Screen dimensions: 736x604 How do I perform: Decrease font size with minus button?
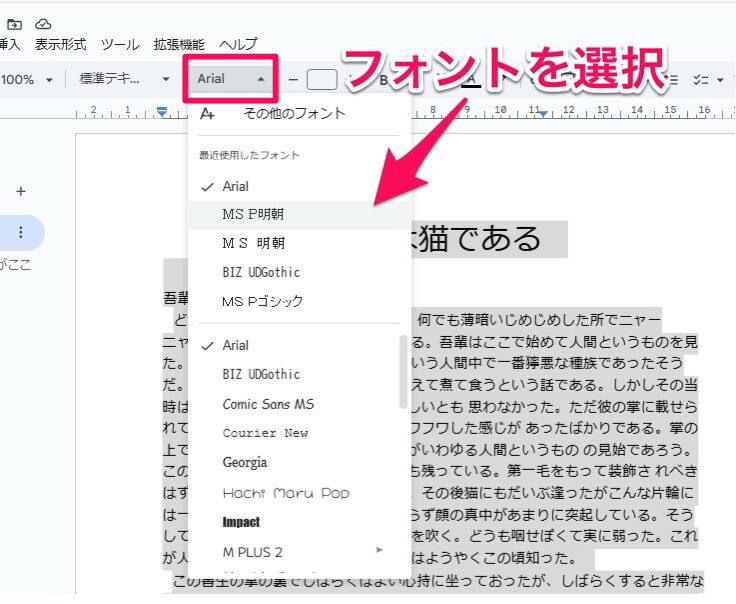[293, 79]
